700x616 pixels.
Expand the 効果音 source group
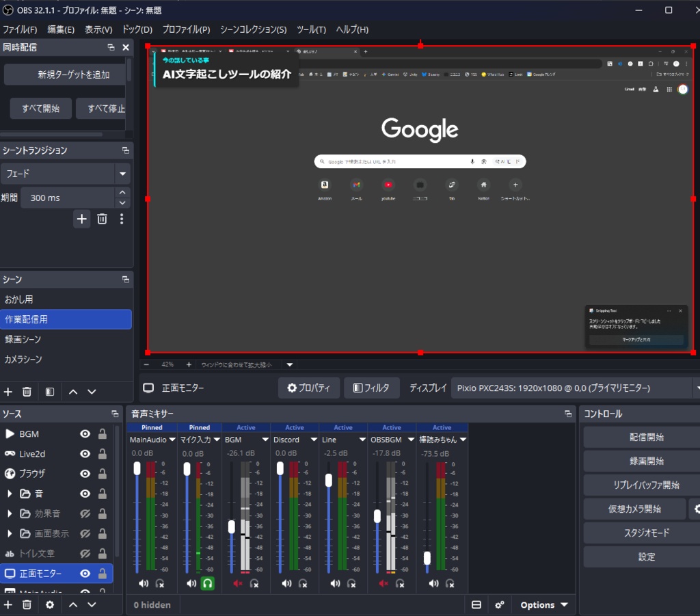click(x=10, y=513)
